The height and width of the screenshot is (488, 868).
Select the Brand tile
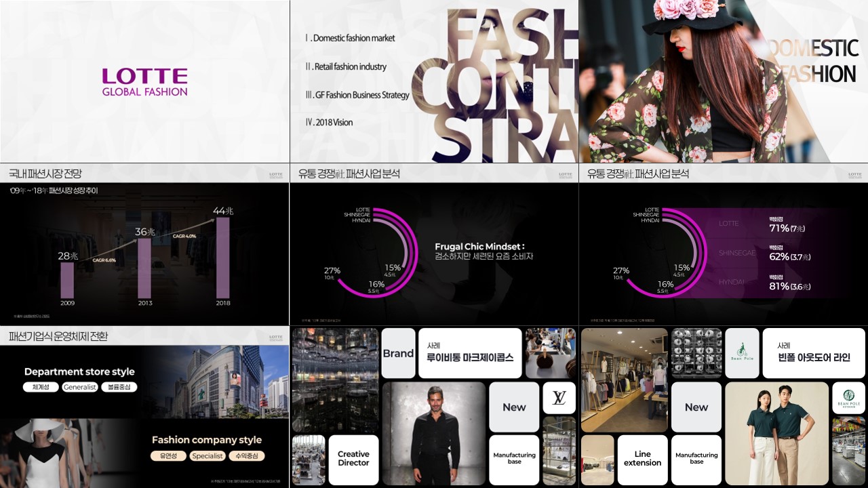click(398, 353)
